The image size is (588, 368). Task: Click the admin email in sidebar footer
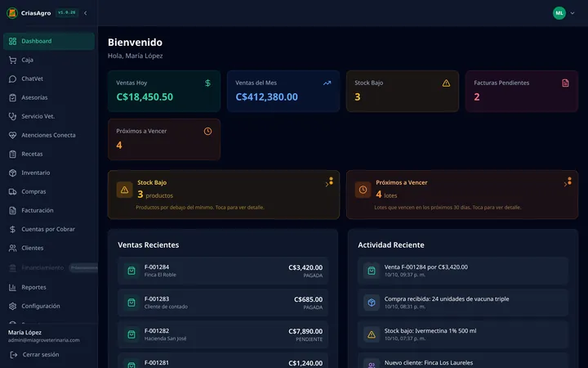click(x=44, y=340)
